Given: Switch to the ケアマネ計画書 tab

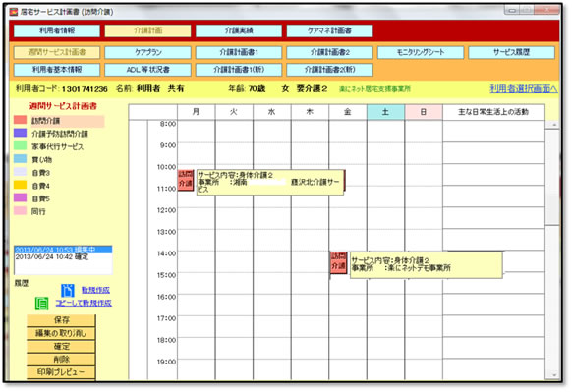Looking at the screenshot, I should click(329, 30).
